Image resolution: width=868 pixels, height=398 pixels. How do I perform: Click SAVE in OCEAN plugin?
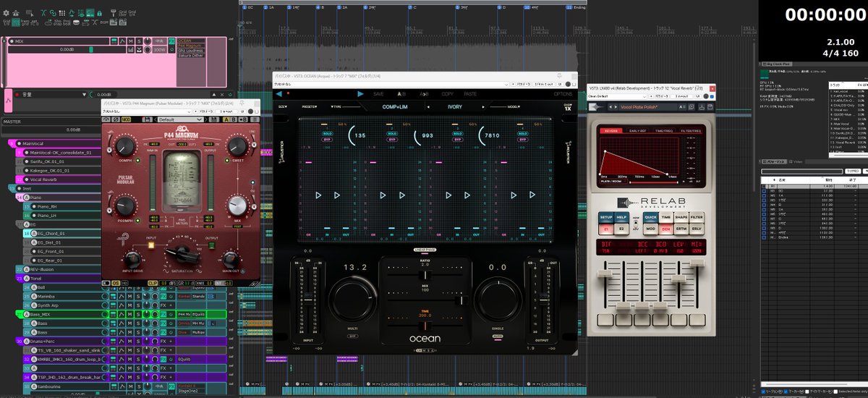[378, 94]
